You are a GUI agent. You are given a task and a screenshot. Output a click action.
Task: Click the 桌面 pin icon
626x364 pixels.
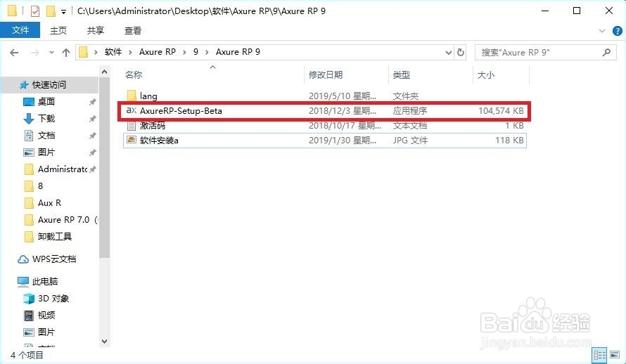click(92, 102)
